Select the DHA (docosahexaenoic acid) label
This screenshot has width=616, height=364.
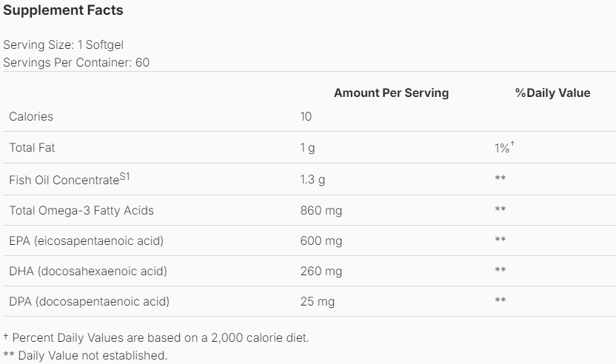[x=88, y=271]
